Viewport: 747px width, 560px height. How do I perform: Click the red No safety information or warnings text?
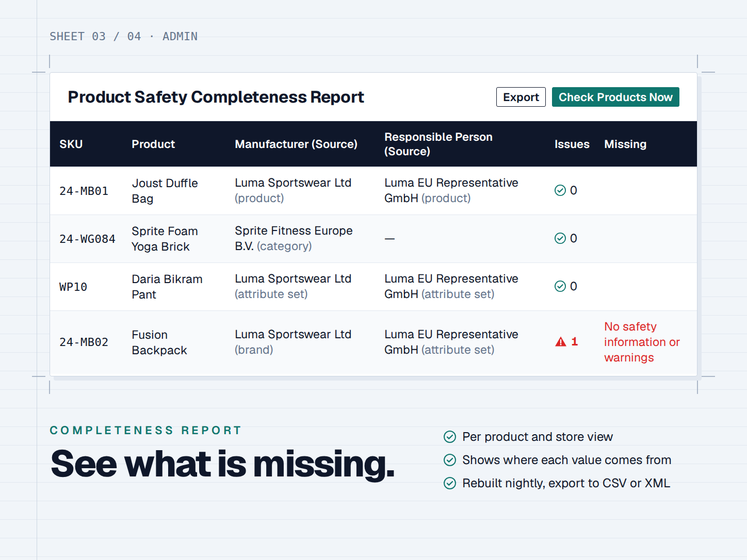(642, 342)
